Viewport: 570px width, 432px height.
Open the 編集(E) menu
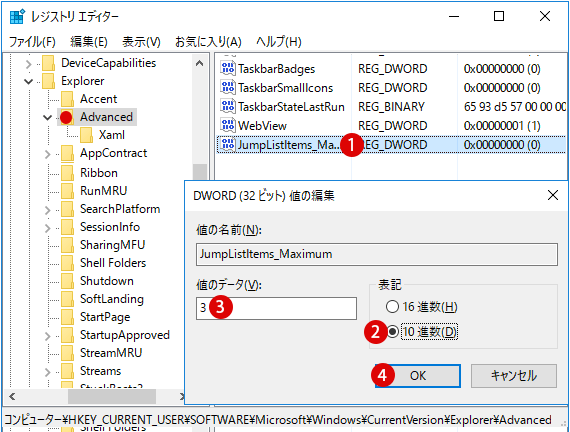(x=89, y=42)
